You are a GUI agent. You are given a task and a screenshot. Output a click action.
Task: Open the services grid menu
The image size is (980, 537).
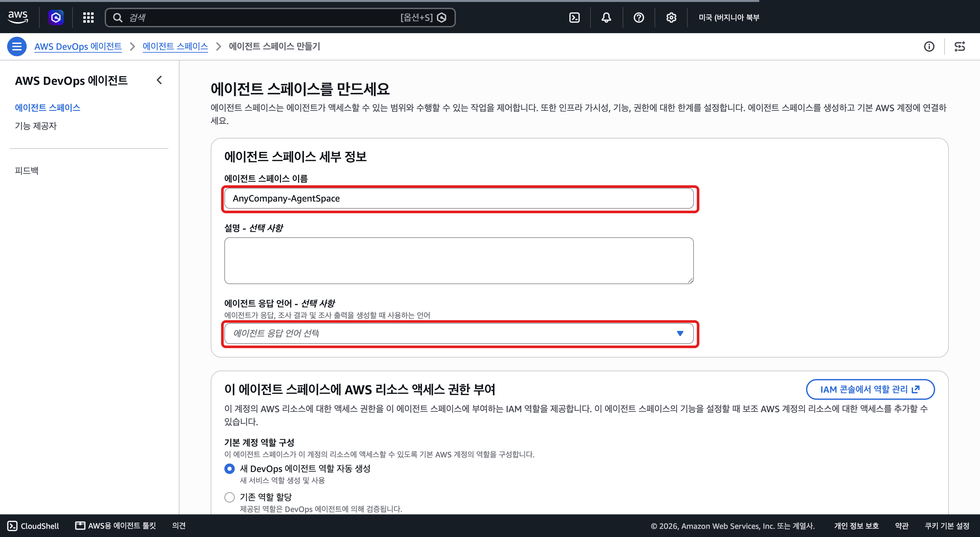click(88, 18)
